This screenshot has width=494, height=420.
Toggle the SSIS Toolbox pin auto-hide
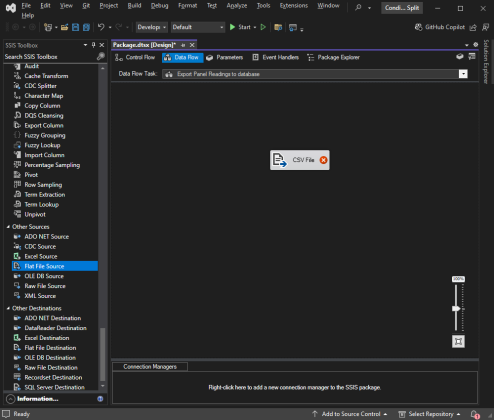pos(94,45)
